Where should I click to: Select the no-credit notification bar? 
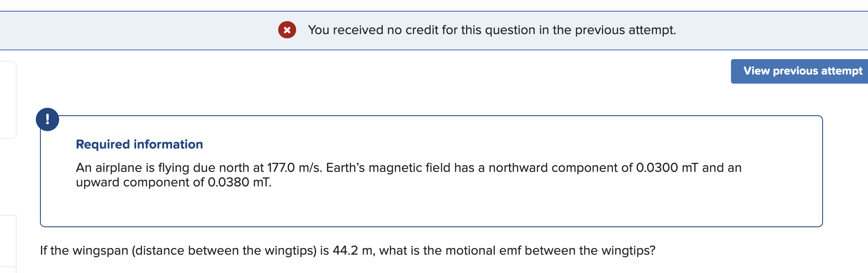pos(433,30)
